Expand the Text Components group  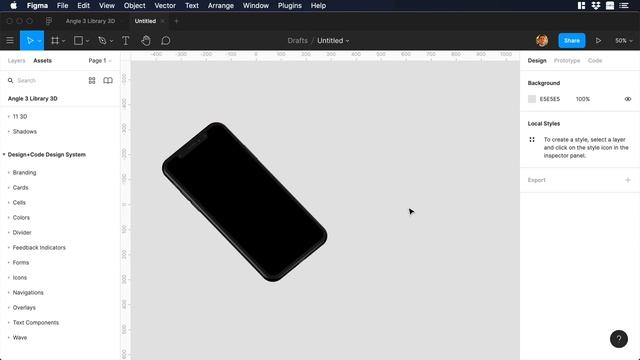coord(9,322)
